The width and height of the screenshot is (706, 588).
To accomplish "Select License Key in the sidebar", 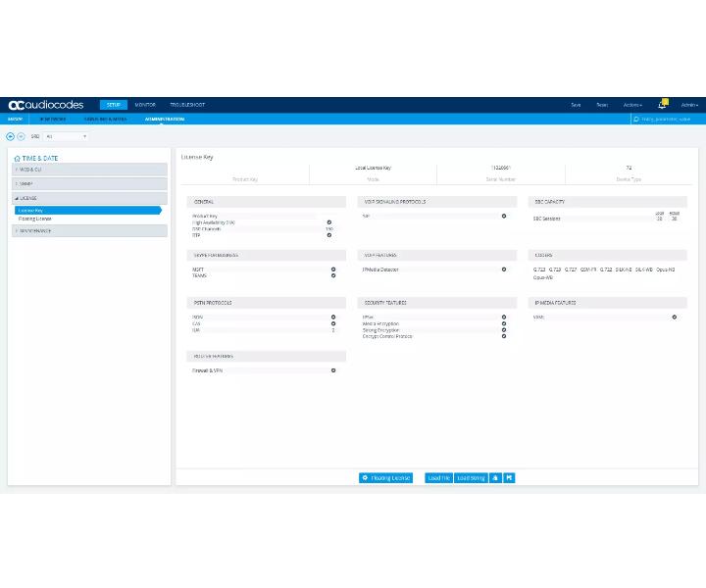I will tap(88, 210).
